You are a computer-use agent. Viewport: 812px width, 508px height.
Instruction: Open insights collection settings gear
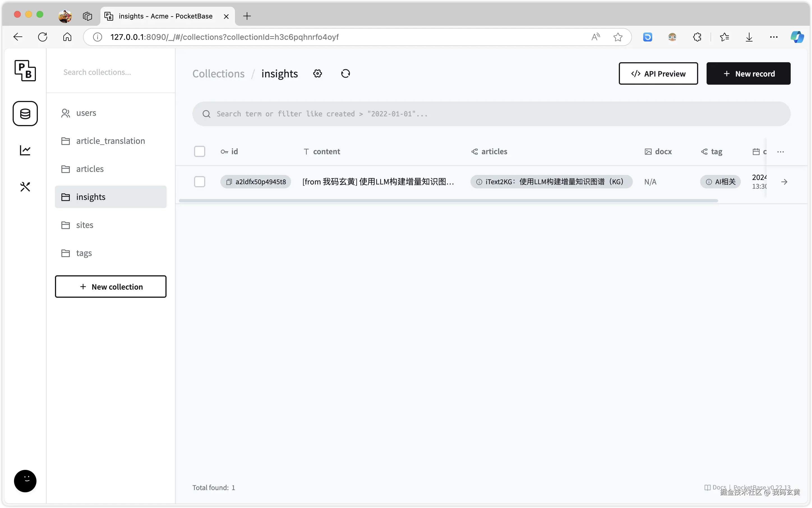(x=317, y=73)
